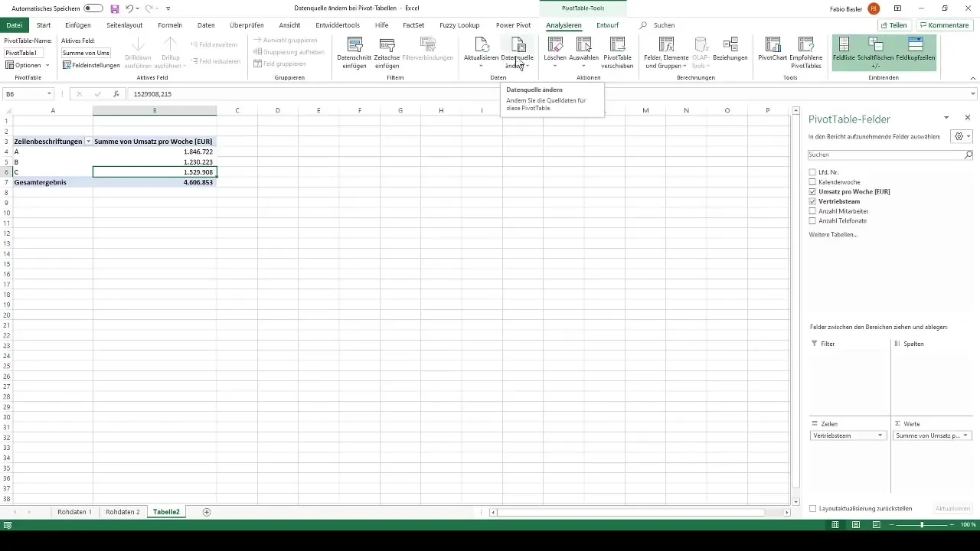Open Feldeinstellungen for active field

pyautogui.click(x=91, y=65)
